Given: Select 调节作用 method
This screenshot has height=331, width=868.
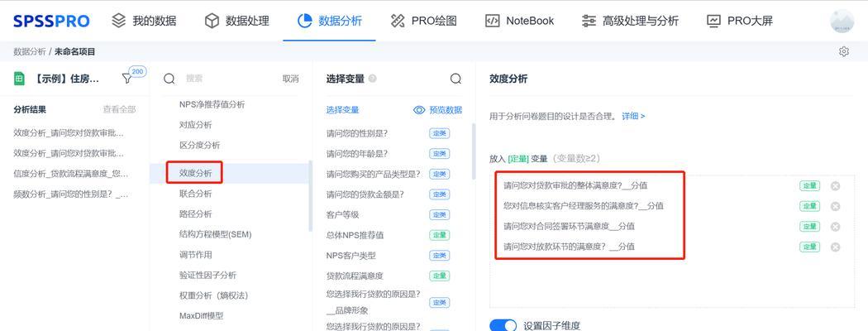Looking at the screenshot, I should click(195, 255).
